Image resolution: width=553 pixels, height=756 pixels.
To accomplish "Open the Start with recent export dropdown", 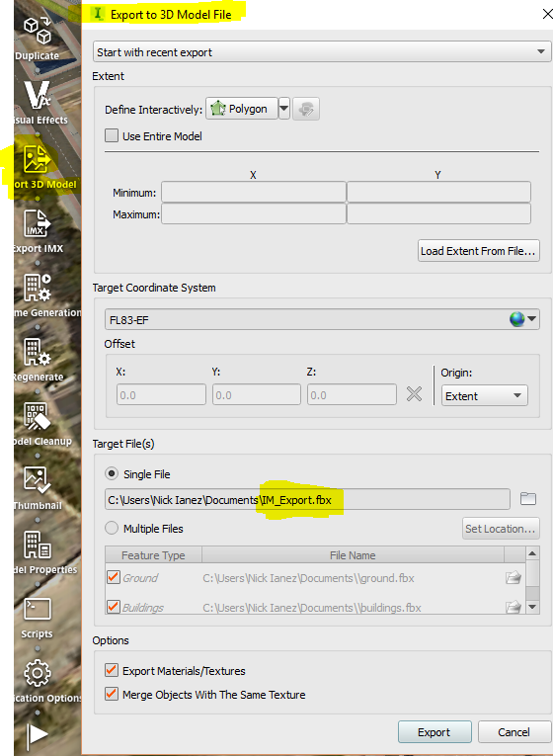I will click(322, 52).
